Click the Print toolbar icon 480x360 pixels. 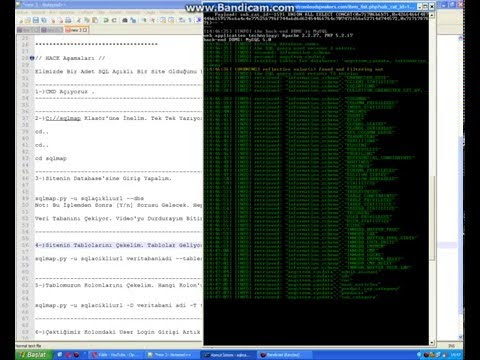tap(68, 20)
